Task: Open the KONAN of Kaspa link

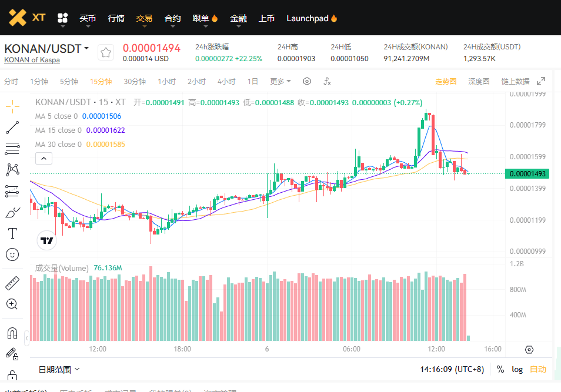Action: [x=32, y=60]
